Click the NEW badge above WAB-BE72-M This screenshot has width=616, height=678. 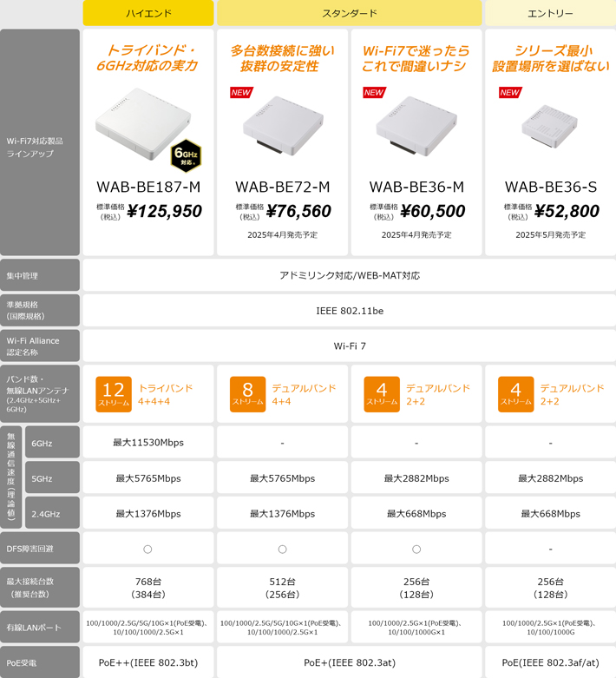click(241, 93)
